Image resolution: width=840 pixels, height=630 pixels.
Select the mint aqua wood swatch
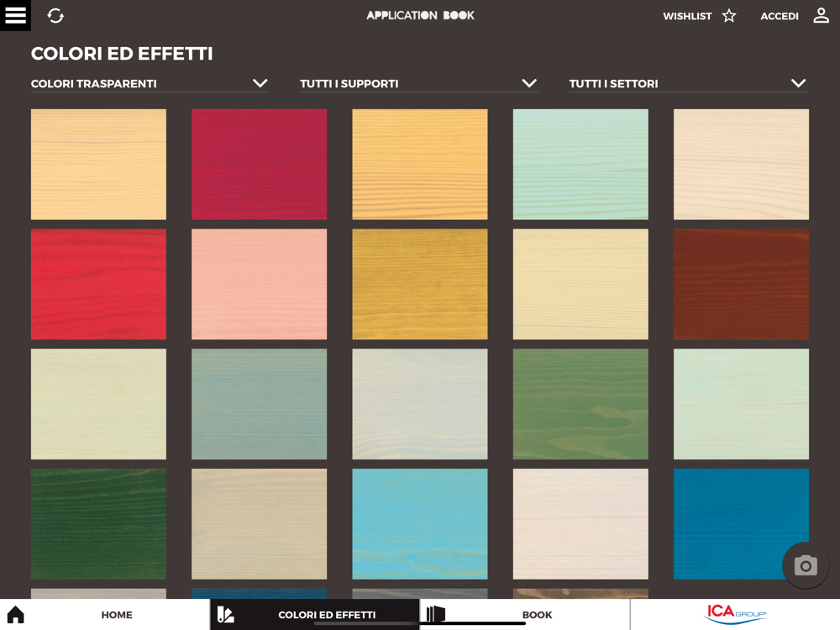(580, 165)
